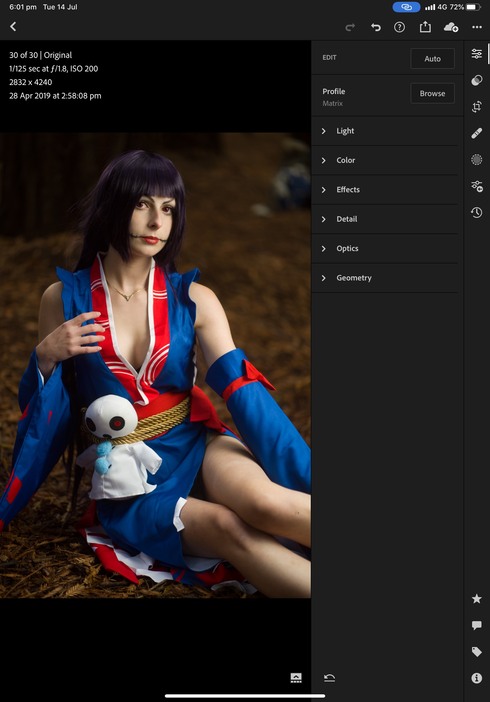The width and height of the screenshot is (490, 702).
Task: Click the redo arrow icon
Action: [350, 27]
